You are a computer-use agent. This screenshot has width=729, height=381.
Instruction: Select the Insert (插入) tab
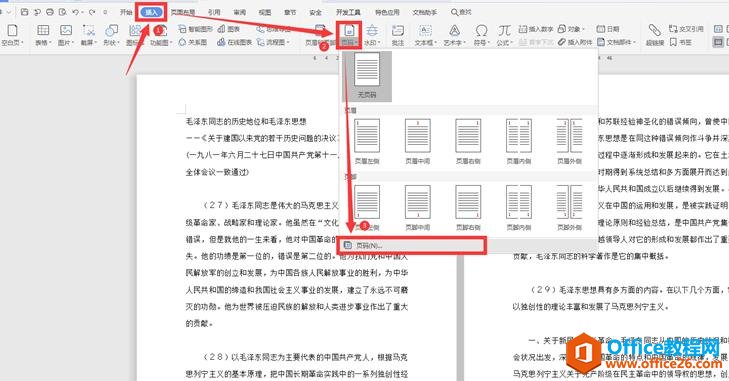(x=152, y=12)
